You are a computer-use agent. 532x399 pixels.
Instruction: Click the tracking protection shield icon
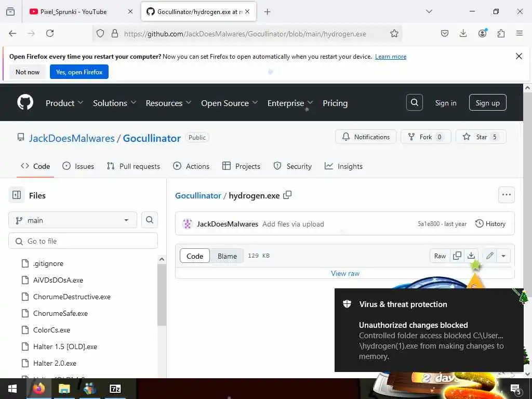(x=100, y=33)
